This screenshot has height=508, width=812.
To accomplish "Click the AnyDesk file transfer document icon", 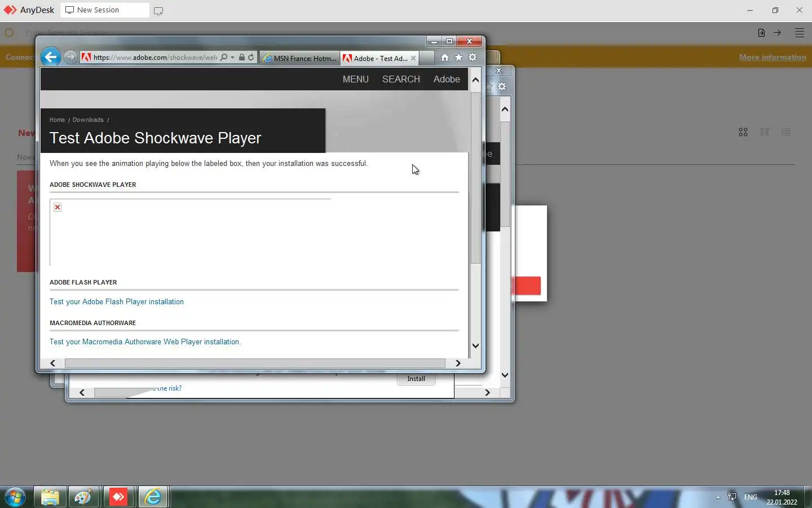I will click(761, 33).
